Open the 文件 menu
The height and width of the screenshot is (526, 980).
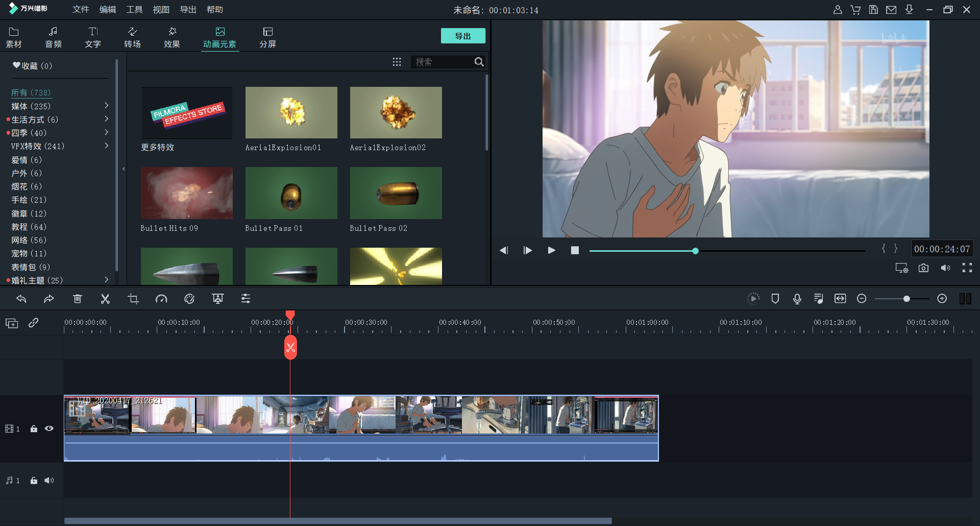click(x=81, y=10)
